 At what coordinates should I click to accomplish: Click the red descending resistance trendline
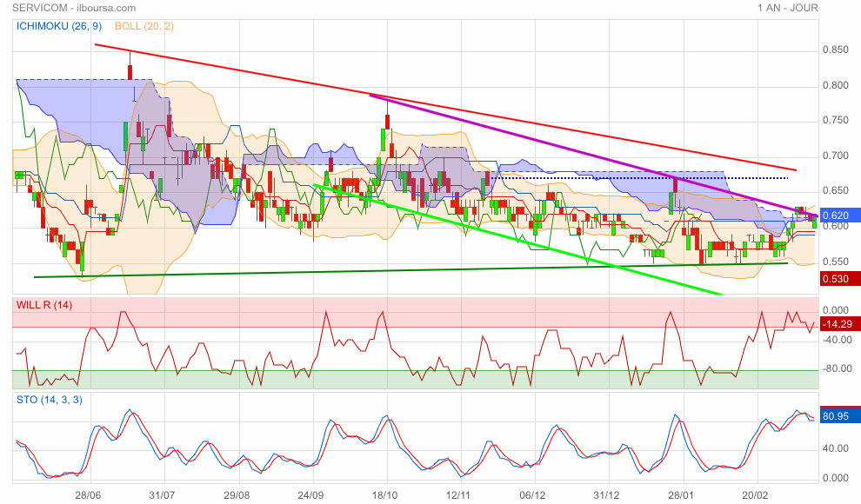(444, 107)
